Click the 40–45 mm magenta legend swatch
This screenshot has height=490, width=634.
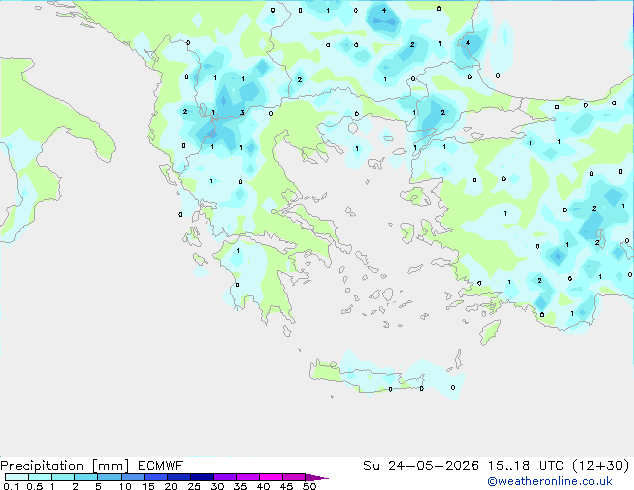(271, 477)
